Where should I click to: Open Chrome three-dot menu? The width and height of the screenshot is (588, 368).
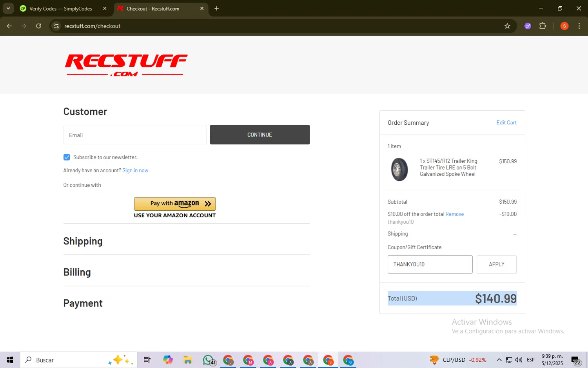[x=579, y=26]
